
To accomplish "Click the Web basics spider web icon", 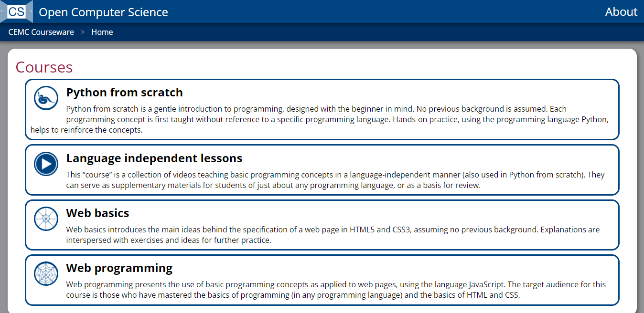I will coord(46,219).
